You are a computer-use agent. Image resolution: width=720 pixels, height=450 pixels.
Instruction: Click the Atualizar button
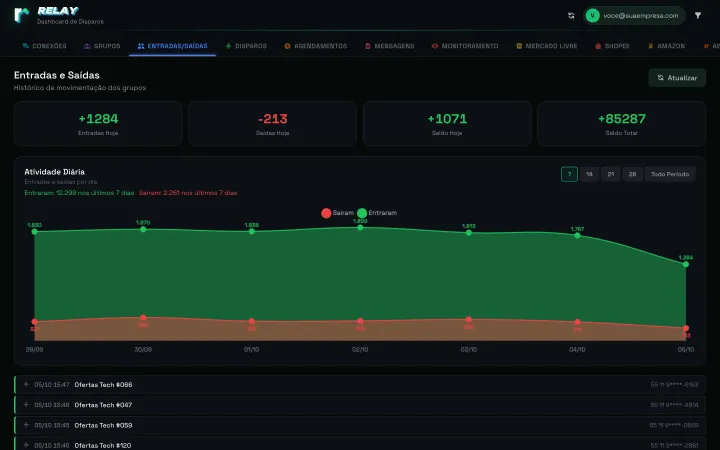677,78
